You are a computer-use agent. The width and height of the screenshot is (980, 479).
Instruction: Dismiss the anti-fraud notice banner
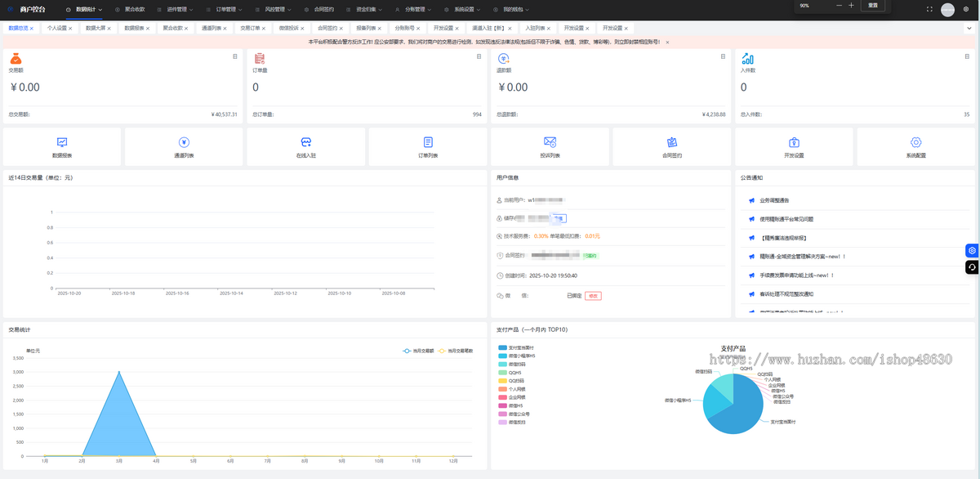point(667,42)
